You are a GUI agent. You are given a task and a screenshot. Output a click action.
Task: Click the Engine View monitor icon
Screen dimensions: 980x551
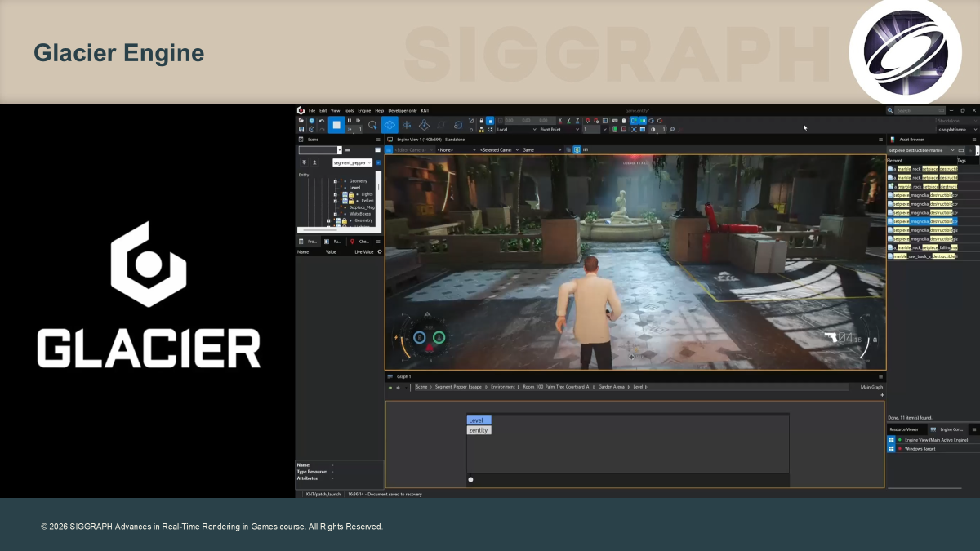pyautogui.click(x=390, y=140)
